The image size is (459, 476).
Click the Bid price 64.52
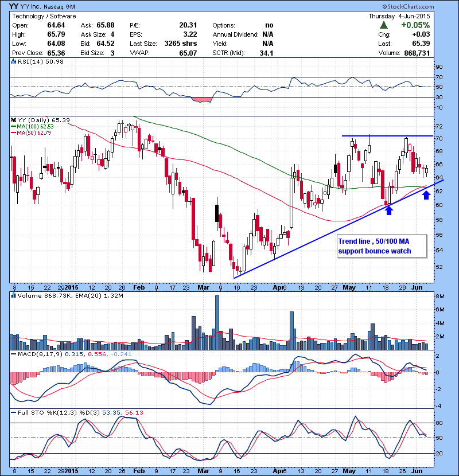[106, 44]
